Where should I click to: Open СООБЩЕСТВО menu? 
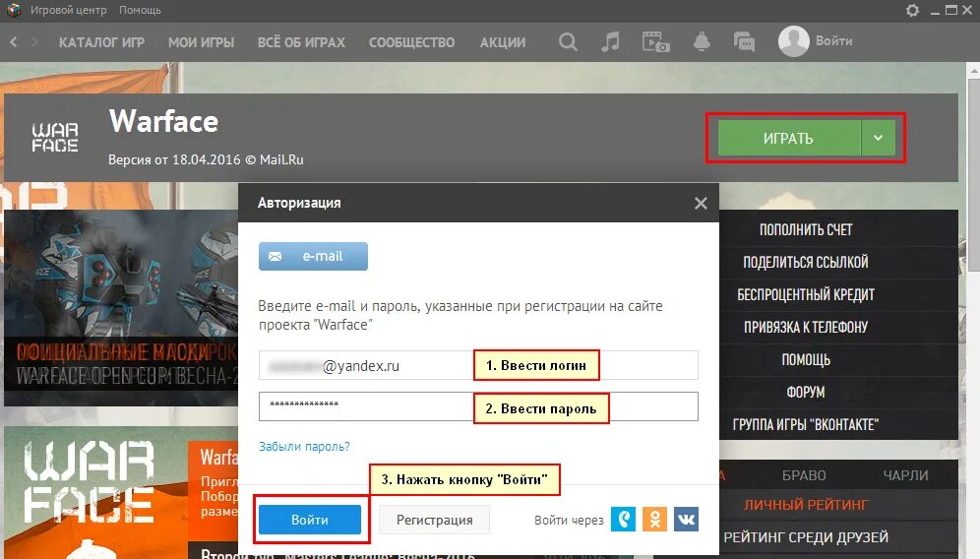411,42
